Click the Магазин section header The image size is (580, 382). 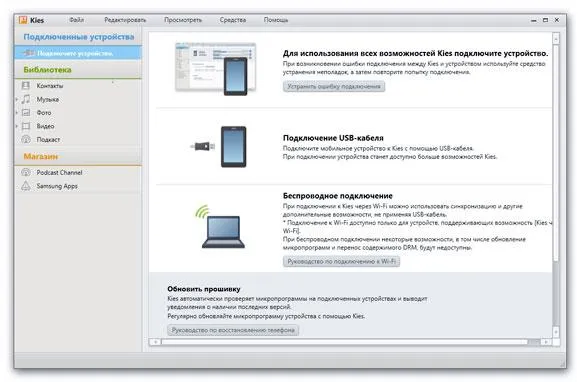click(41, 156)
